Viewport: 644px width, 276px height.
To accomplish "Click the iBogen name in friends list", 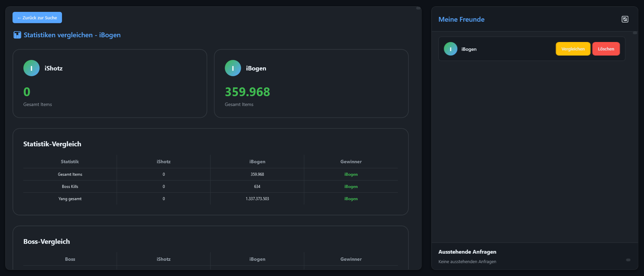I will (x=469, y=49).
